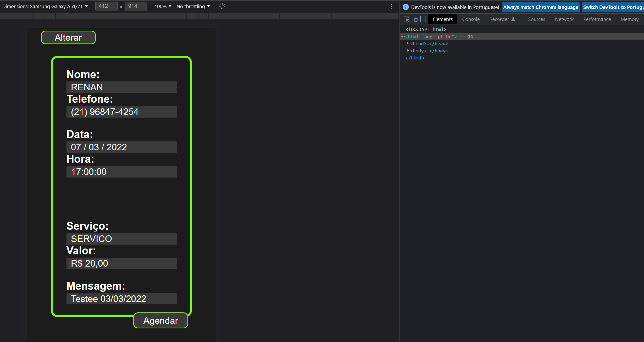The image size is (644, 342).
Task: Click the rotate device orientation icon
Action: pyautogui.click(x=222, y=6)
